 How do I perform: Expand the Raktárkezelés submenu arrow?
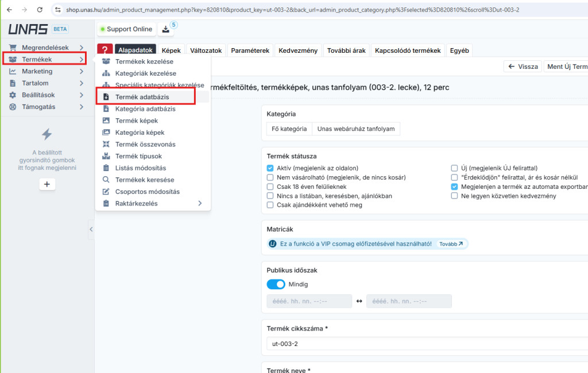click(200, 203)
